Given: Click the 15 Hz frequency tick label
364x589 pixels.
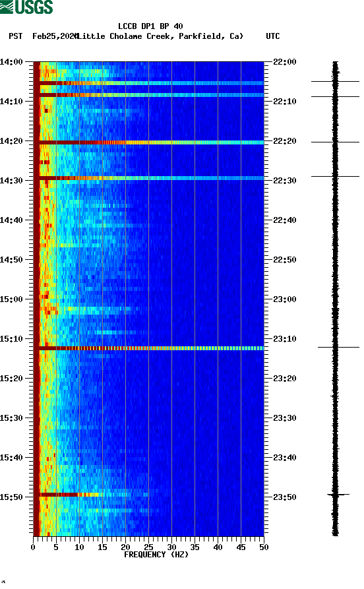Looking at the screenshot, I should pos(102,547).
